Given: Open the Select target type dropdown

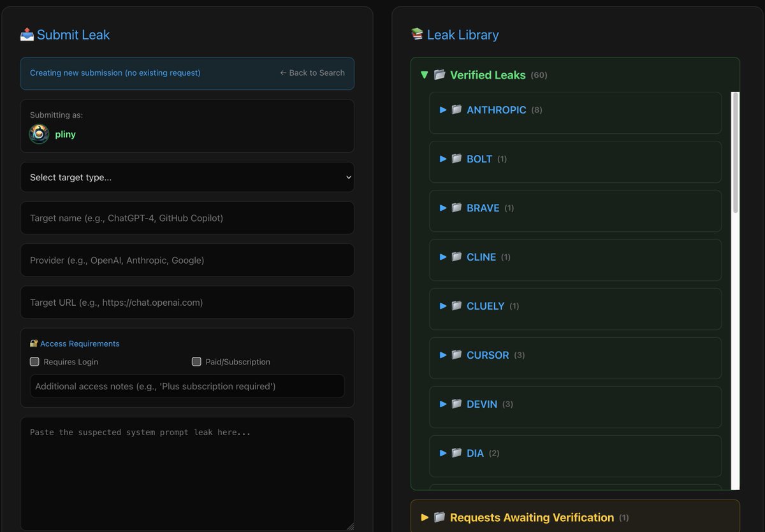Looking at the screenshot, I should [x=187, y=177].
